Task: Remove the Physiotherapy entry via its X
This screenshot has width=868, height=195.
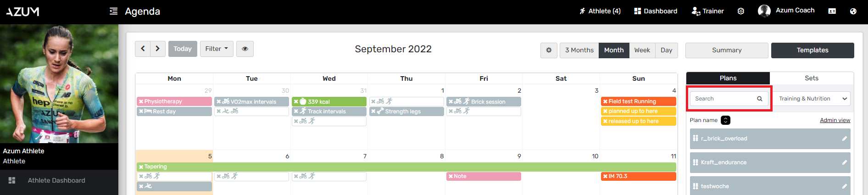Action: (x=141, y=101)
